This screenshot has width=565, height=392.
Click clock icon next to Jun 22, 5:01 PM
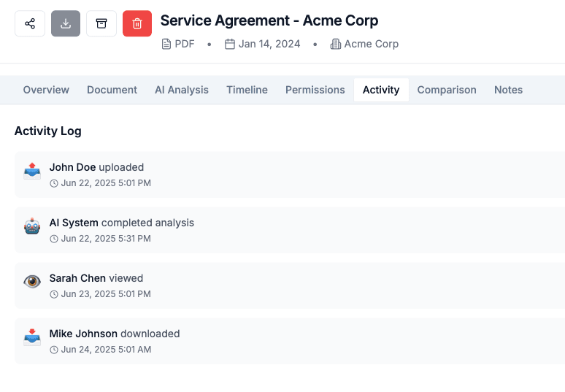click(x=54, y=183)
